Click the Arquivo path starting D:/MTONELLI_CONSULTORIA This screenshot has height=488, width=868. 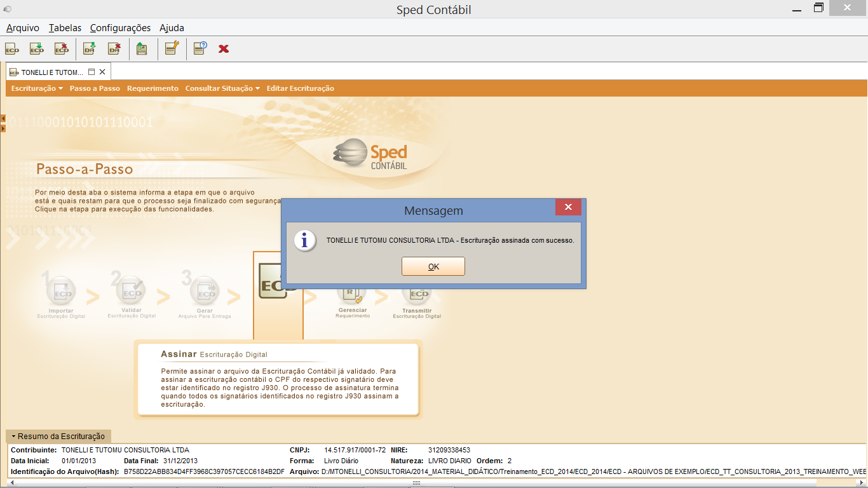pos(594,471)
